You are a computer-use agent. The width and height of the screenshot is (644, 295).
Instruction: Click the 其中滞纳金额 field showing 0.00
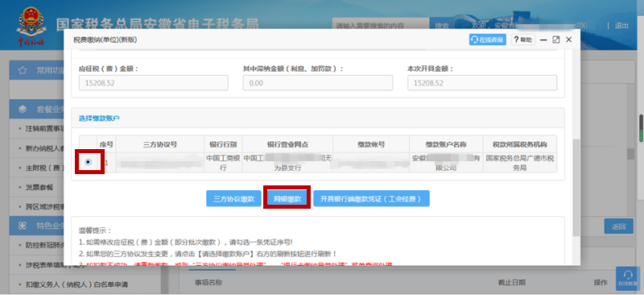[318, 83]
